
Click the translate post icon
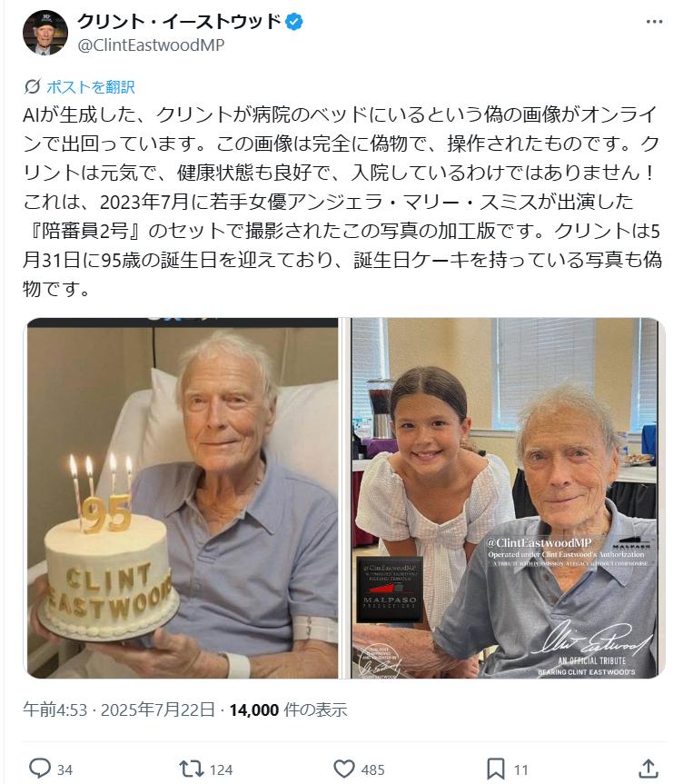point(32,86)
